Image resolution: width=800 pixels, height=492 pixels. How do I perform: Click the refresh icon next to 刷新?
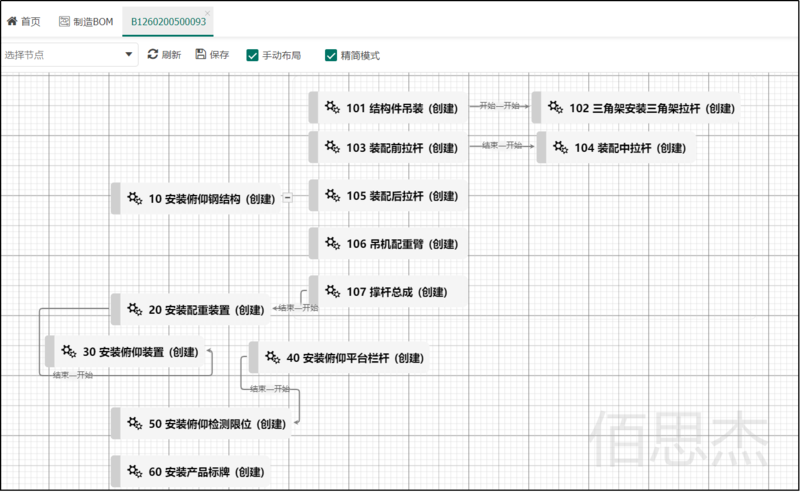point(153,54)
